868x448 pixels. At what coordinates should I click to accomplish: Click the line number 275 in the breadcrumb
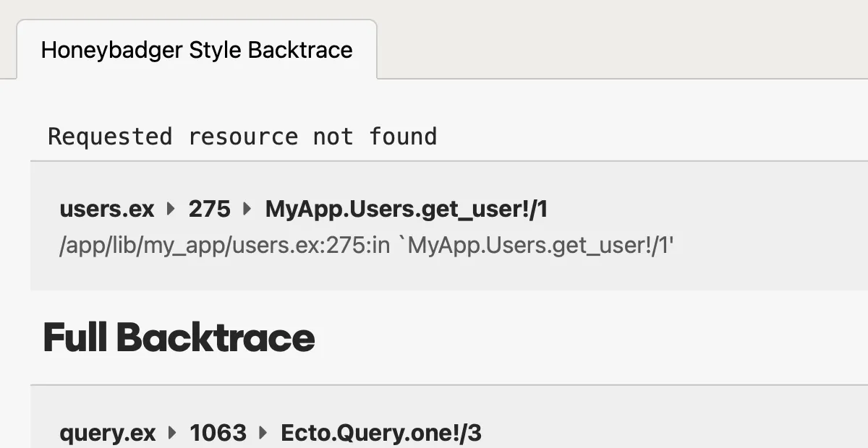pos(208,209)
